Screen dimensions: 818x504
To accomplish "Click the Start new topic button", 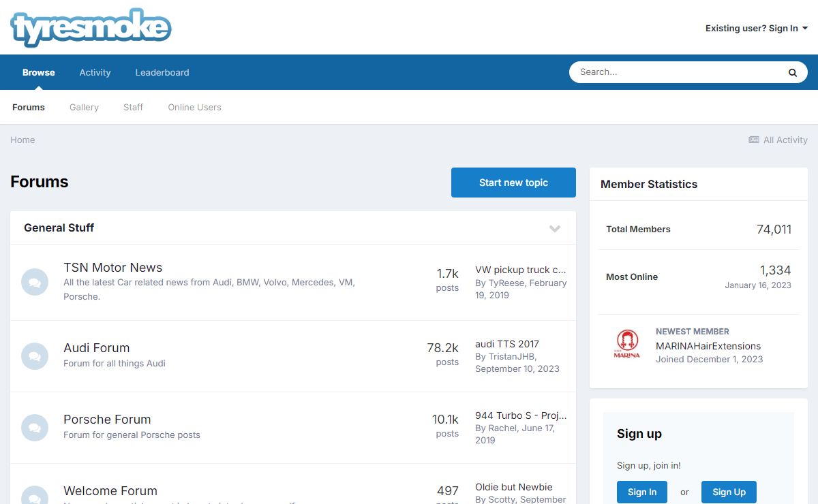I will (x=513, y=183).
